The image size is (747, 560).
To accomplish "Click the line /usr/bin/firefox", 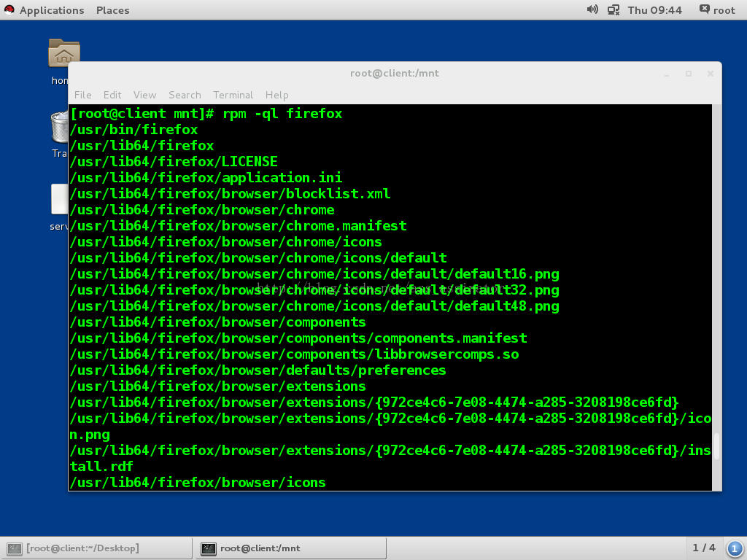I will pos(133,130).
